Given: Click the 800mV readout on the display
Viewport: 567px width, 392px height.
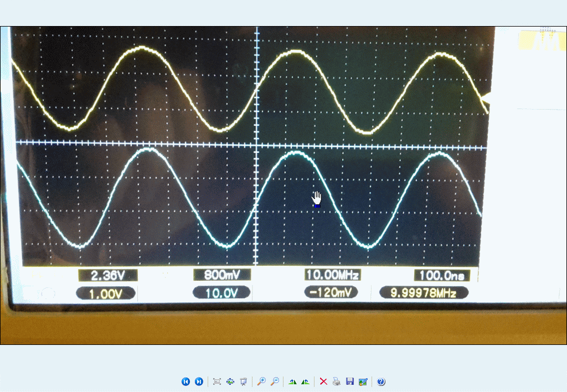Looking at the screenshot, I should (x=222, y=275).
